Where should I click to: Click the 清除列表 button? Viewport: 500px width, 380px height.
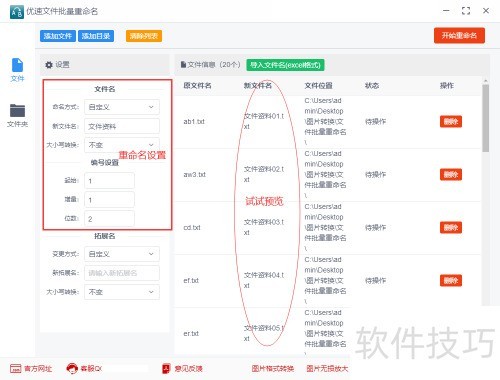(144, 36)
